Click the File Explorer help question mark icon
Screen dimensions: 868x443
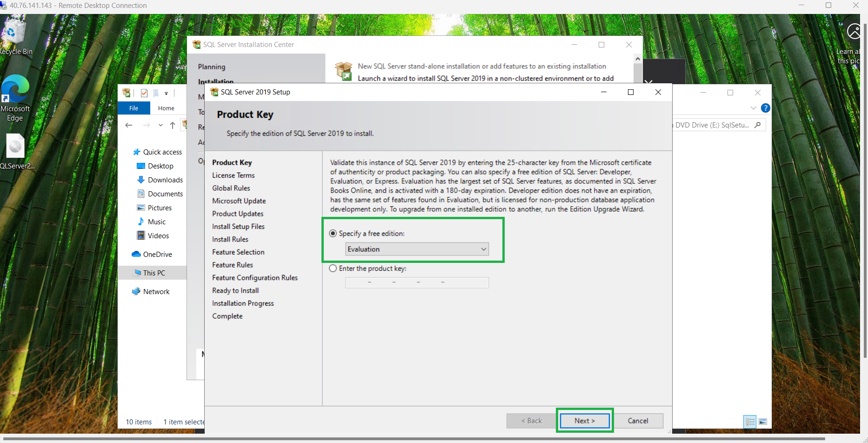coord(766,108)
